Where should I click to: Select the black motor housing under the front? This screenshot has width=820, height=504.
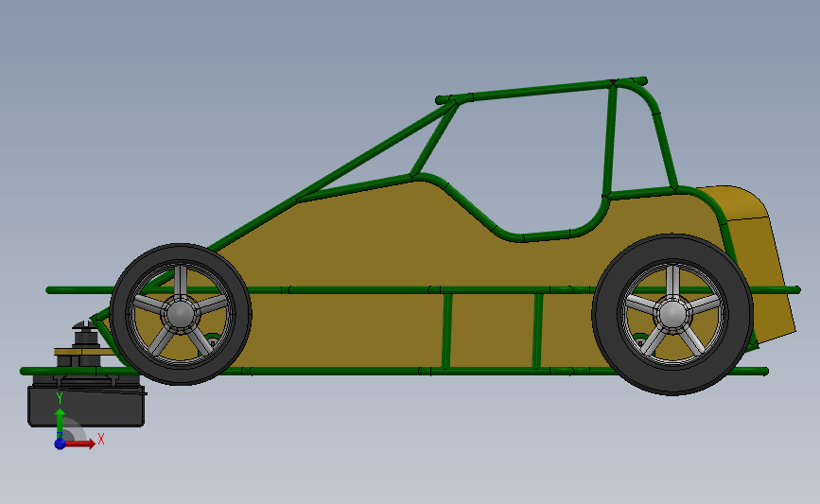coord(86,407)
